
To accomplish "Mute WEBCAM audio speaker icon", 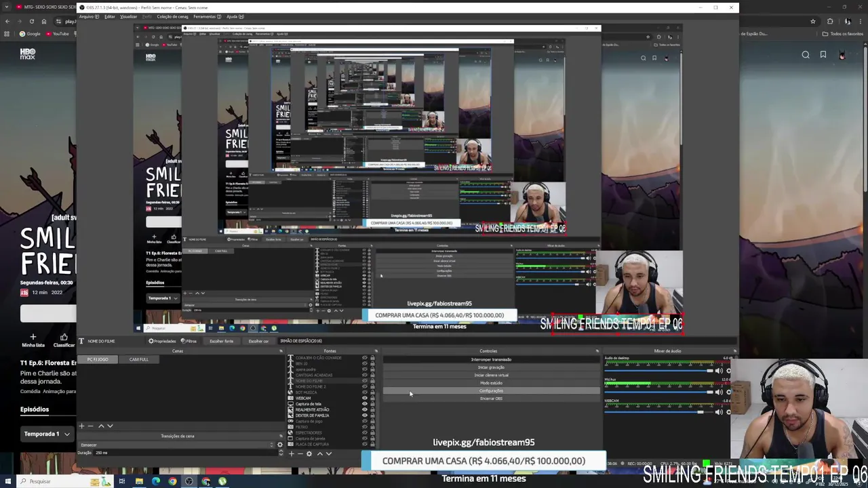I will [x=719, y=412].
